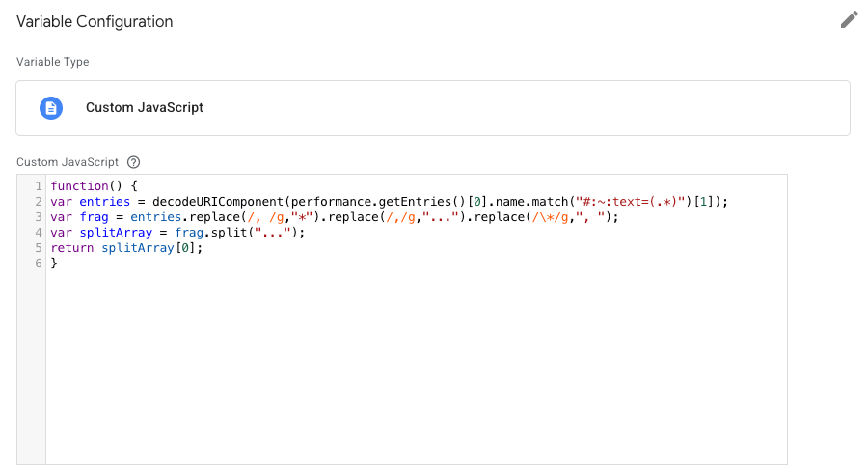Click line number 4 in the gutter
The height and width of the screenshot is (475, 868).
pos(37,233)
